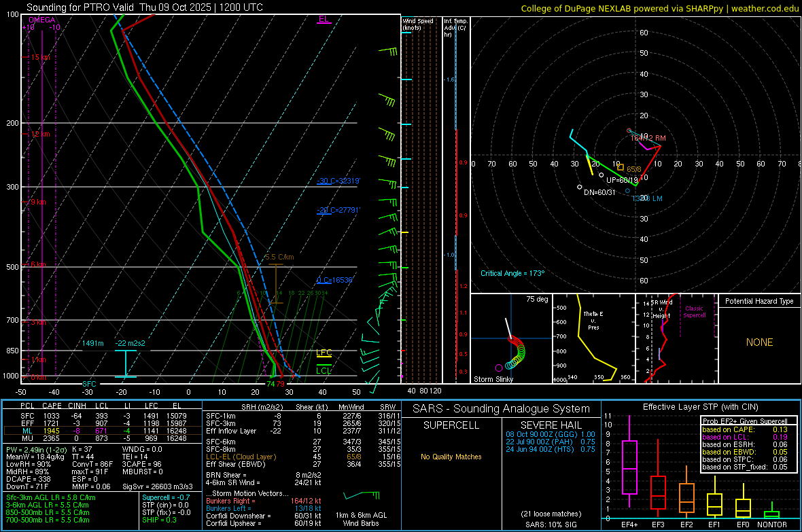Click the CINH column header in parcel table

pyautogui.click(x=77, y=406)
